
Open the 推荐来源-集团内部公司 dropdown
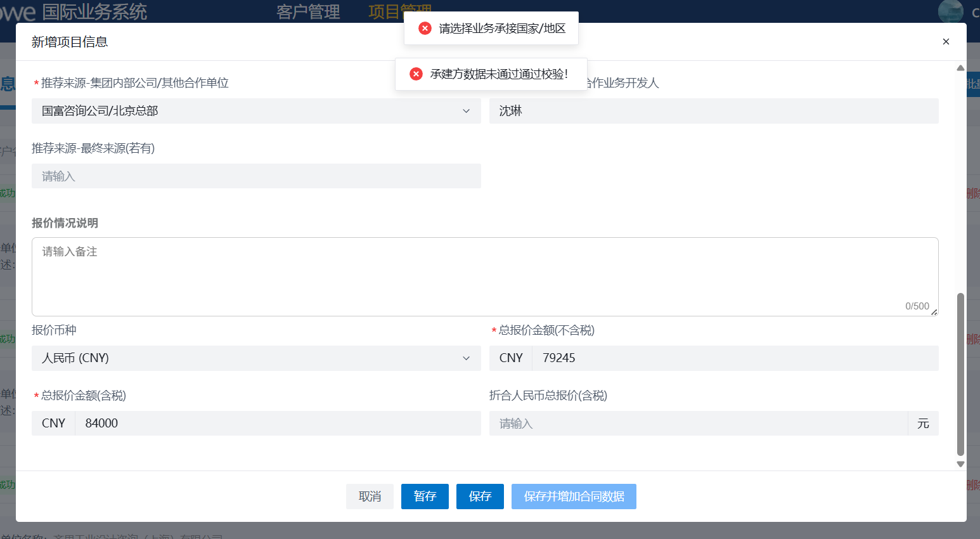[x=256, y=111]
